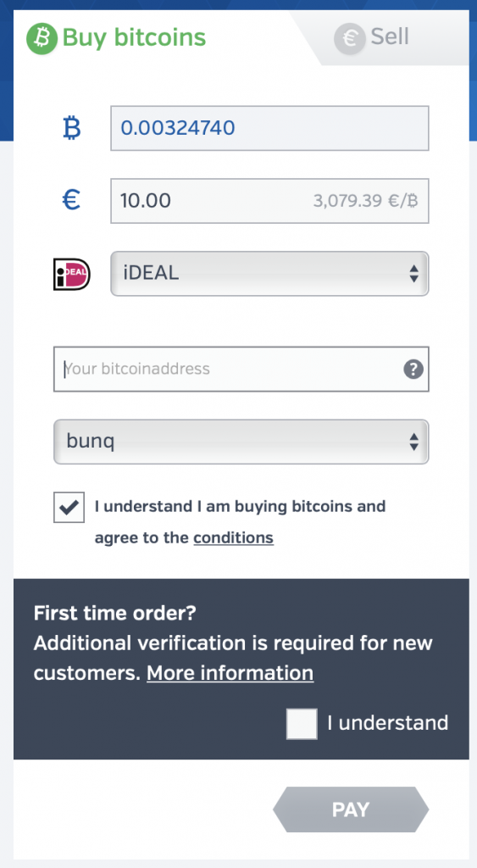Click the bunq dropdown arrows

414,442
